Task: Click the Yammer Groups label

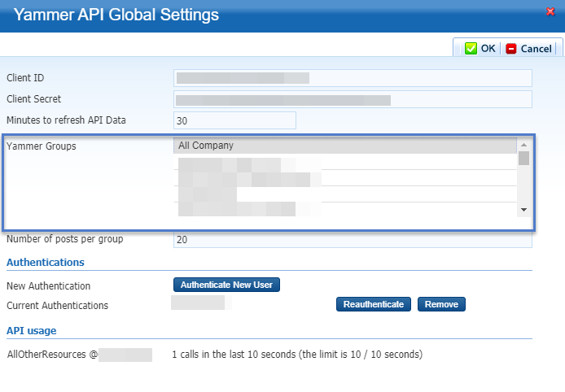Action: point(42,146)
